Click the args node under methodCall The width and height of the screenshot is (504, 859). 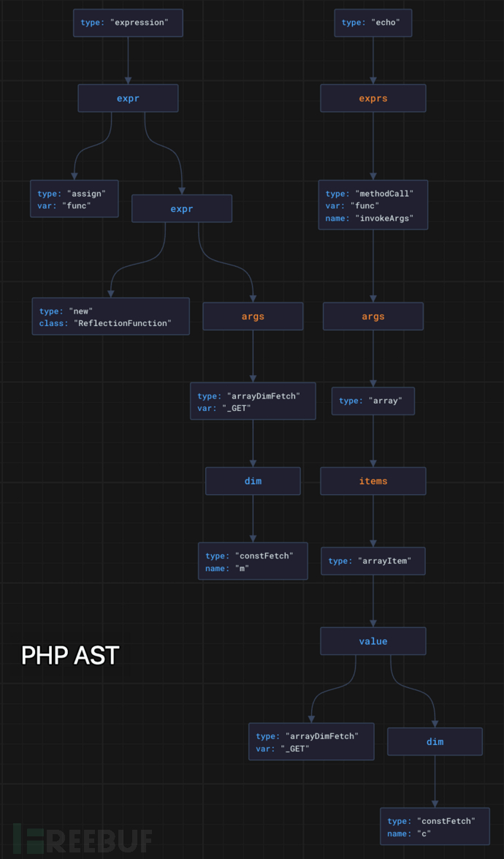click(373, 317)
